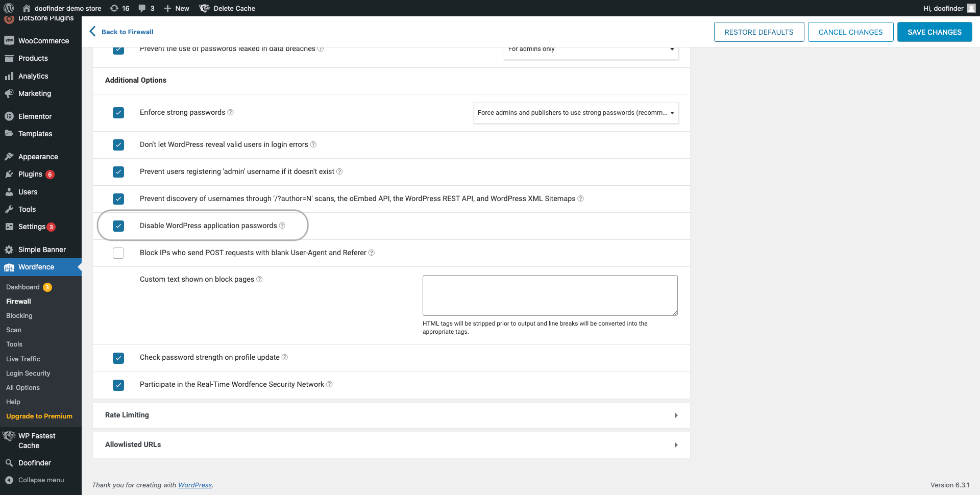This screenshot has height=495, width=980.
Task: Collapse the admin sidebar menu
Action: 35,480
